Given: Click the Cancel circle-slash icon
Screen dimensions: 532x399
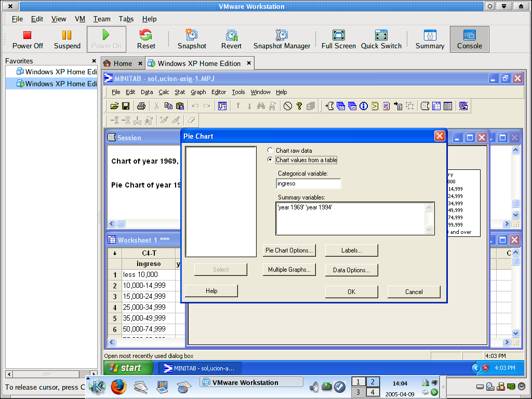Looking at the screenshot, I should [288, 106].
